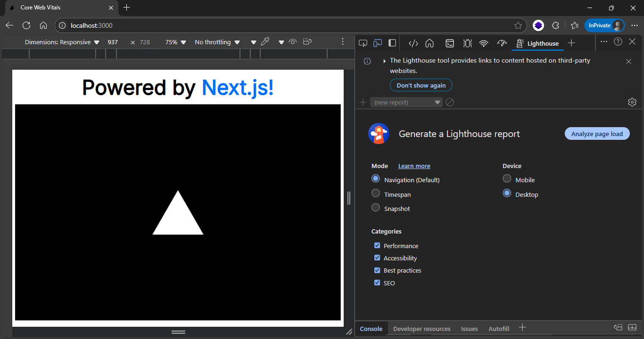Open the Network wifi icon panel

tap(484, 43)
